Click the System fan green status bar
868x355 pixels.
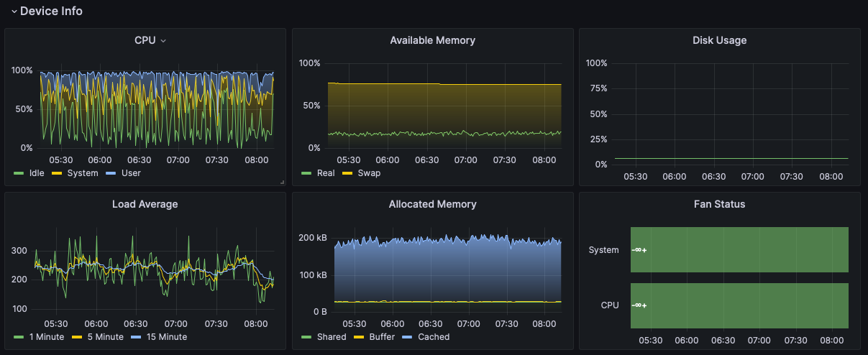(739, 249)
